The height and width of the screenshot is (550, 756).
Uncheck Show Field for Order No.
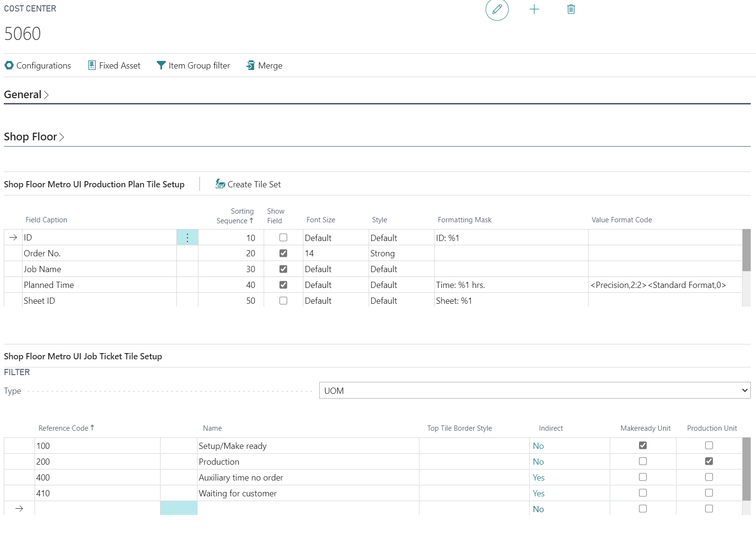[x=283, y=253]
